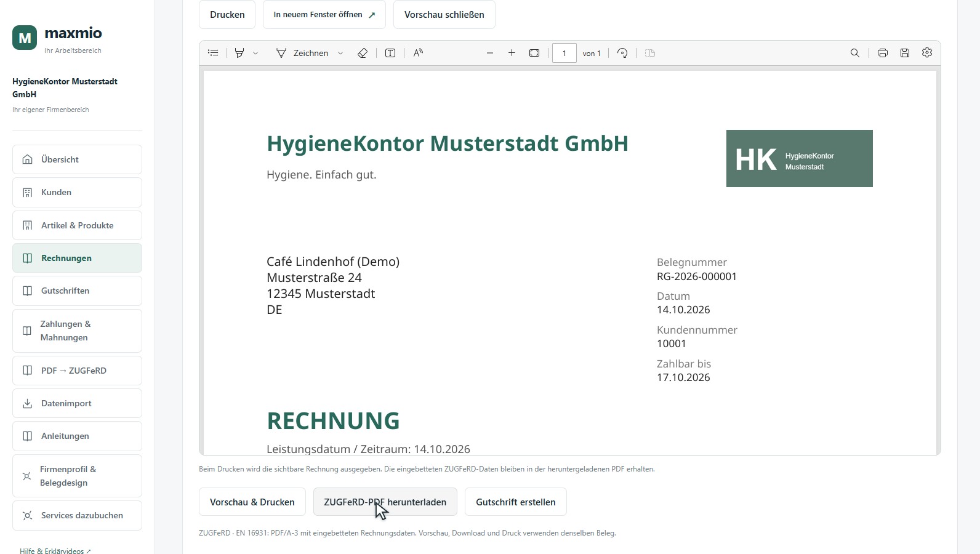Go to Übersicht in the sidebar
Screen dimensions: 980x554
pyautogui.click(x=77, y=159)
